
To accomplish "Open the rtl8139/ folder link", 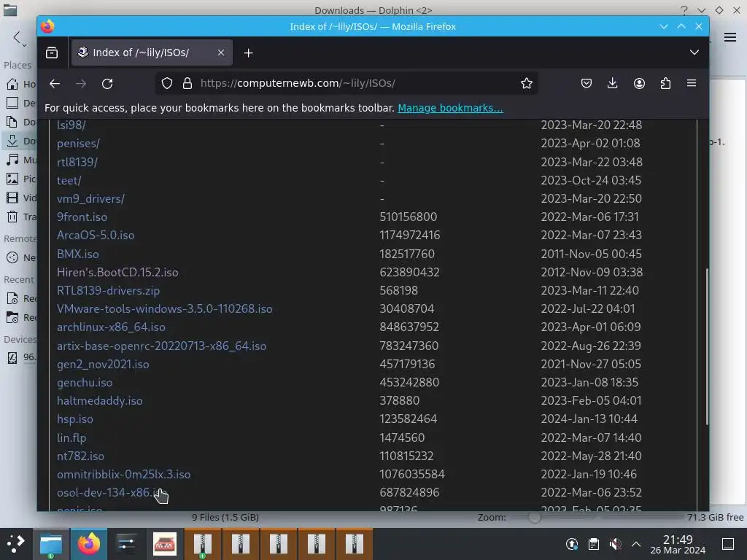I will [77, 162].
